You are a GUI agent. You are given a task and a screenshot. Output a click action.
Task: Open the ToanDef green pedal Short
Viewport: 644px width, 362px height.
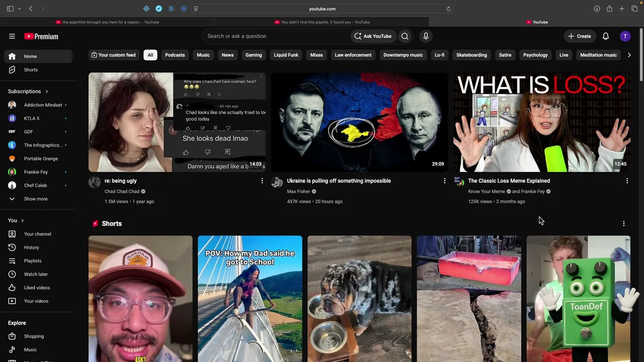point(579,299)
